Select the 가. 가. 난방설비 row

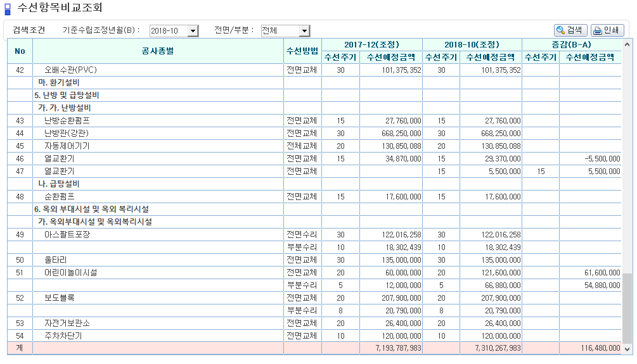pyautogui.click(x=314, y=108)
